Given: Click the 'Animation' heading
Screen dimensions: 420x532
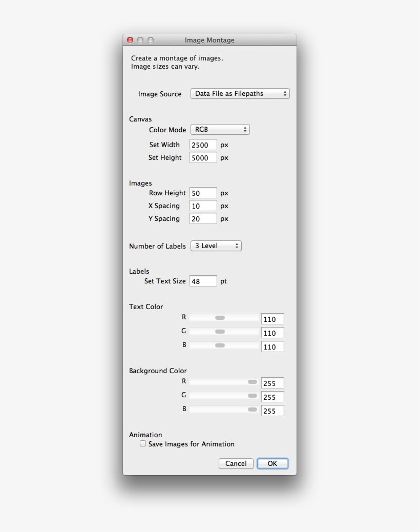Looking at the screenshot, I should coord(145,435).
